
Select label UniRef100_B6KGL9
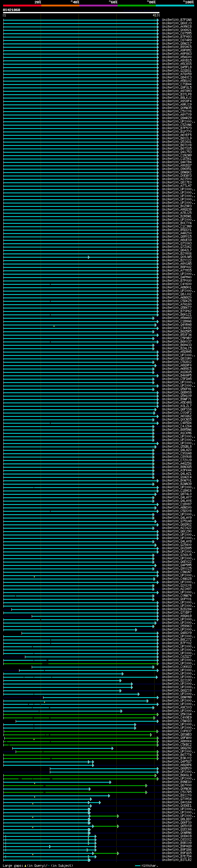(177, 775)
